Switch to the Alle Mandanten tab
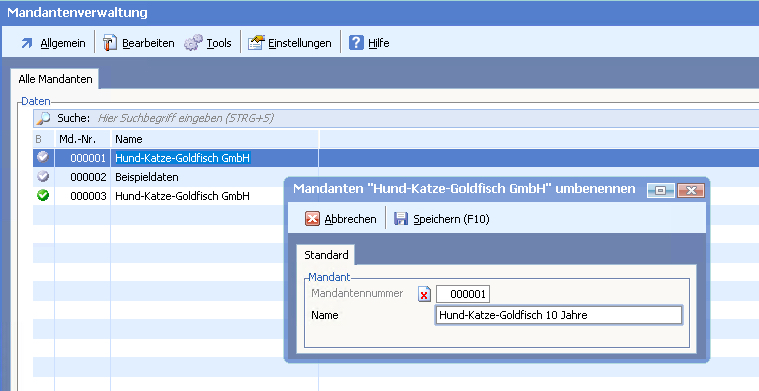The width and height of the screenshot is (759, 391). pos(55,79)
